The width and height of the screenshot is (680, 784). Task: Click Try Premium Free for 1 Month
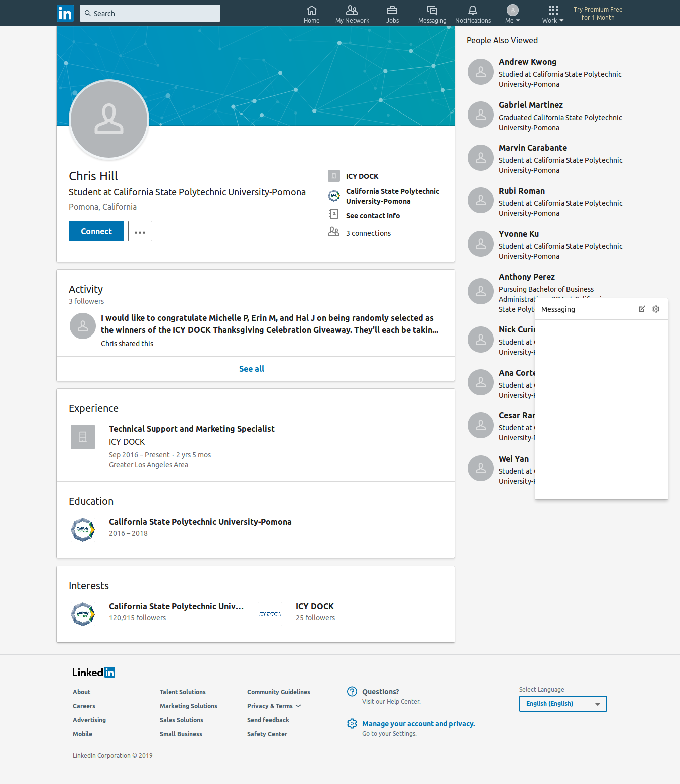pos(598,14)
